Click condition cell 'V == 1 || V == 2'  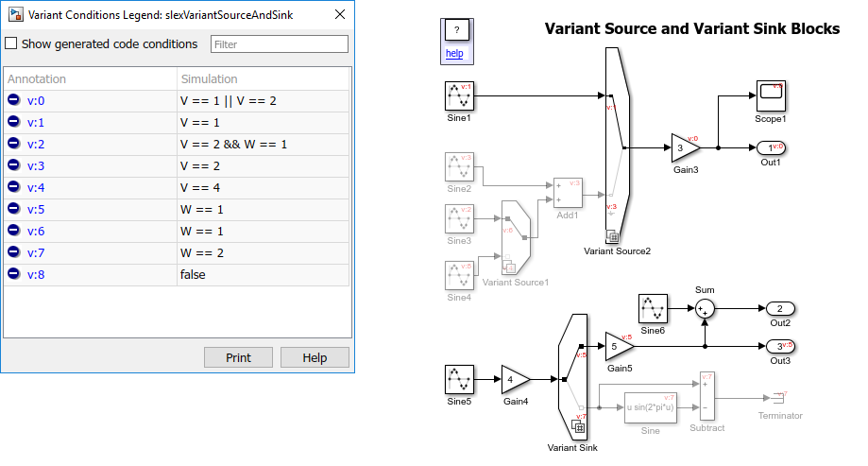click(263, 101)
